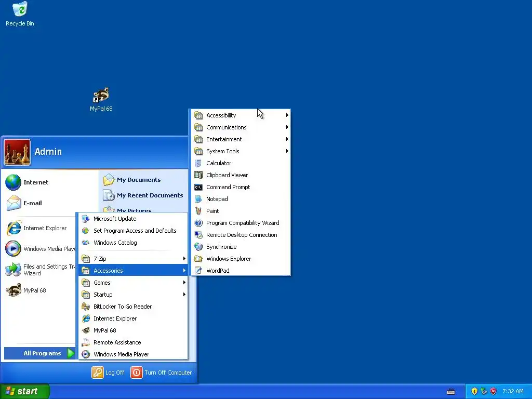
Task: Open Paint icon in Accessories
Action: click(x=198, y=211)
